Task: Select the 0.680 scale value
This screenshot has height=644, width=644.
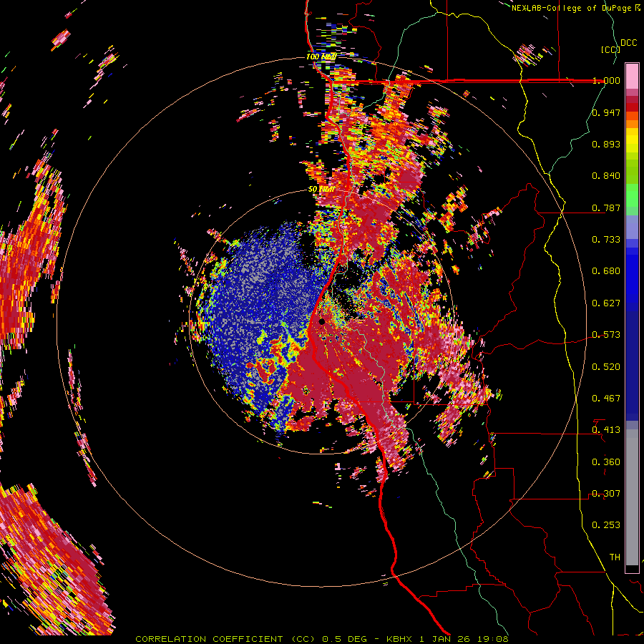Action: [x=606, y=271]
